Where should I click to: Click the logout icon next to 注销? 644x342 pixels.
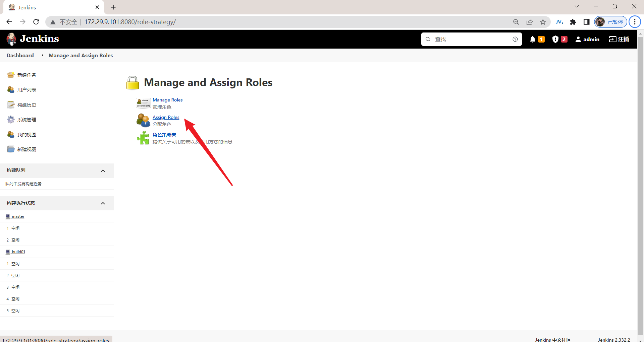pos(613,39)
